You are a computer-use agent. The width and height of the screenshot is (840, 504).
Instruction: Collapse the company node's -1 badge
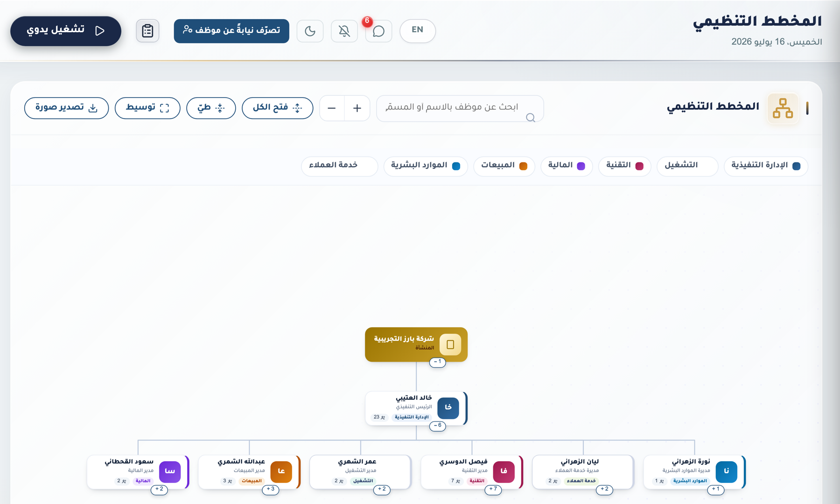[x=437, y=362]
